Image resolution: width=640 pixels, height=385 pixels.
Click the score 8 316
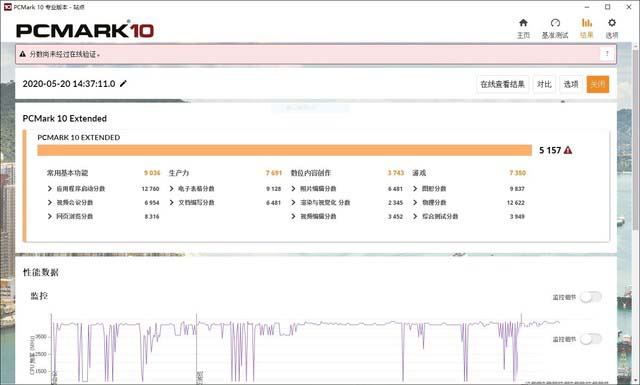(x=152, y=217)
